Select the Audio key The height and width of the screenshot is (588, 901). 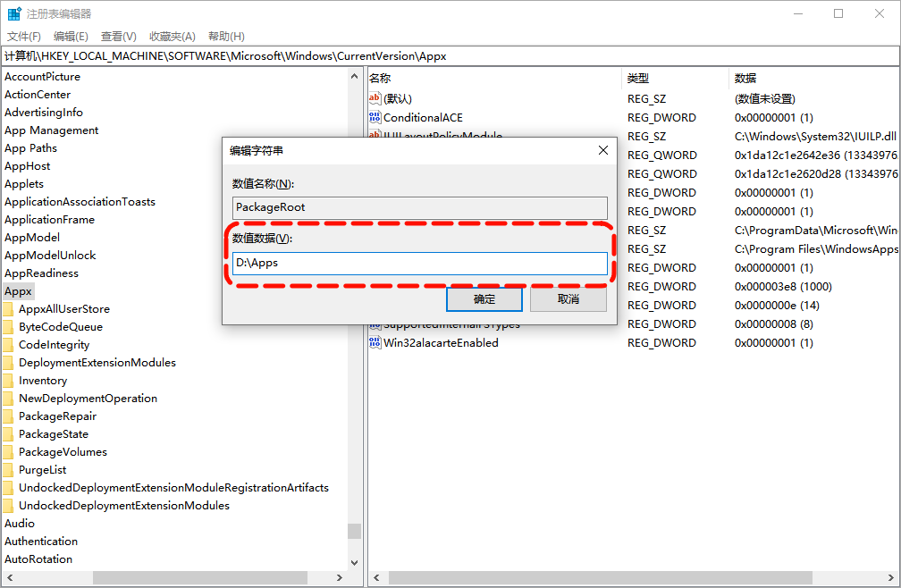(20, 523)
